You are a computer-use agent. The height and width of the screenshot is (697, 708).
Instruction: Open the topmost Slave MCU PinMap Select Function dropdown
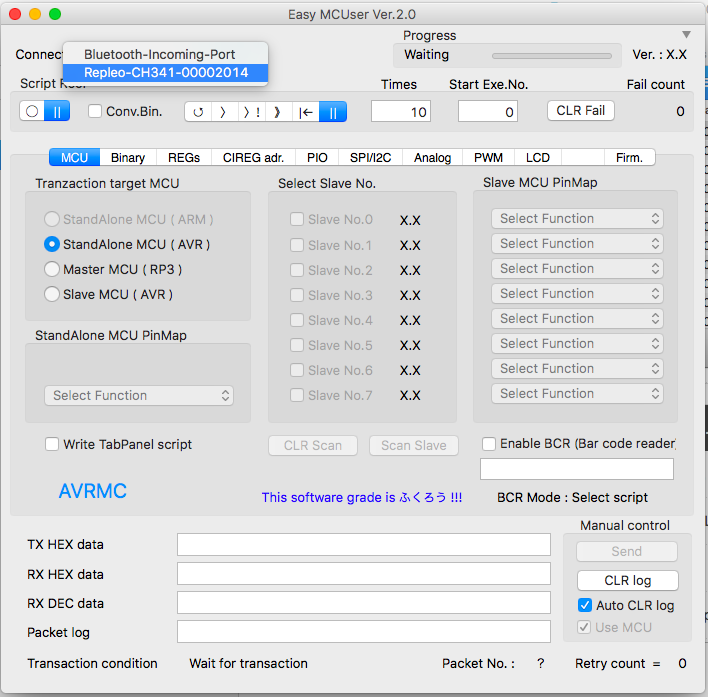577,218
